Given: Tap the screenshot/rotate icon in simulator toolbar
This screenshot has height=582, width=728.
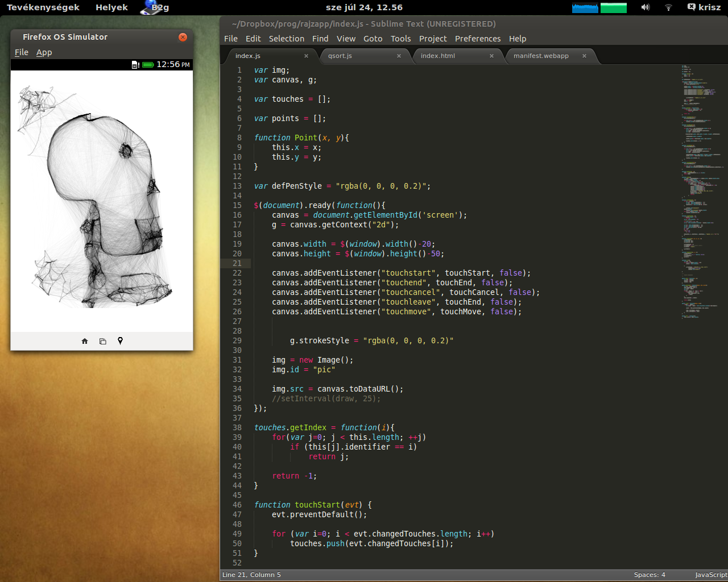Looking at the screenshot, I should pos(102,342).
